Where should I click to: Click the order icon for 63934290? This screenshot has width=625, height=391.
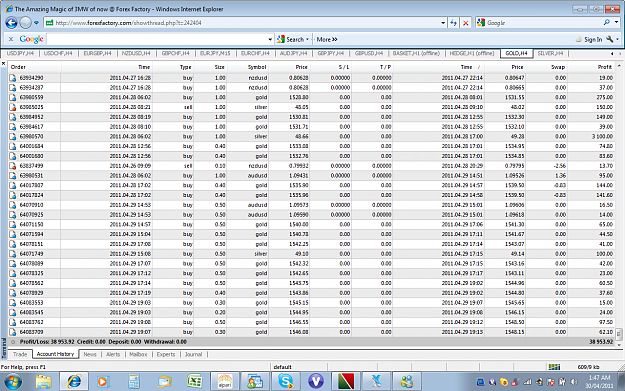coord(13,78)
